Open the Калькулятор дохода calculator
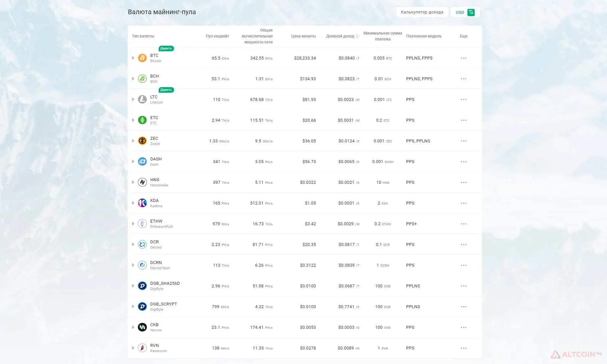The image size is (607, 364). pos(422,12)
